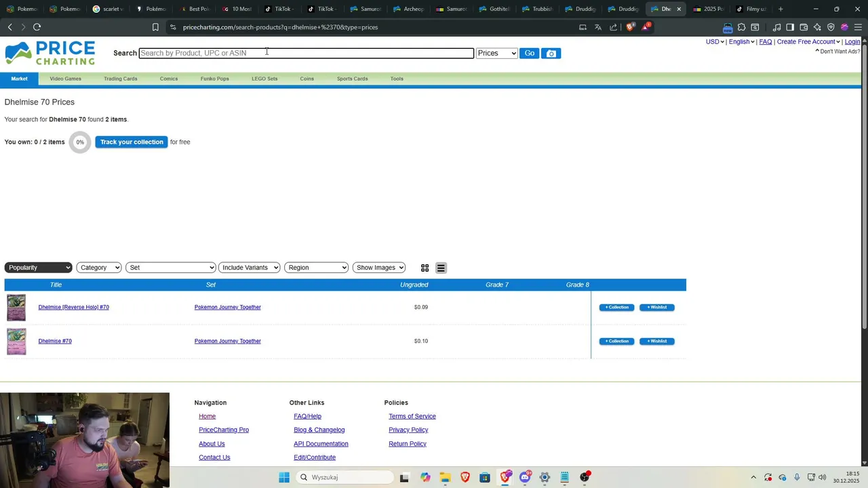The height and width of the screenshot is (488, 868).
Task: Click the Go search button
Action: (x=530, y=54)
